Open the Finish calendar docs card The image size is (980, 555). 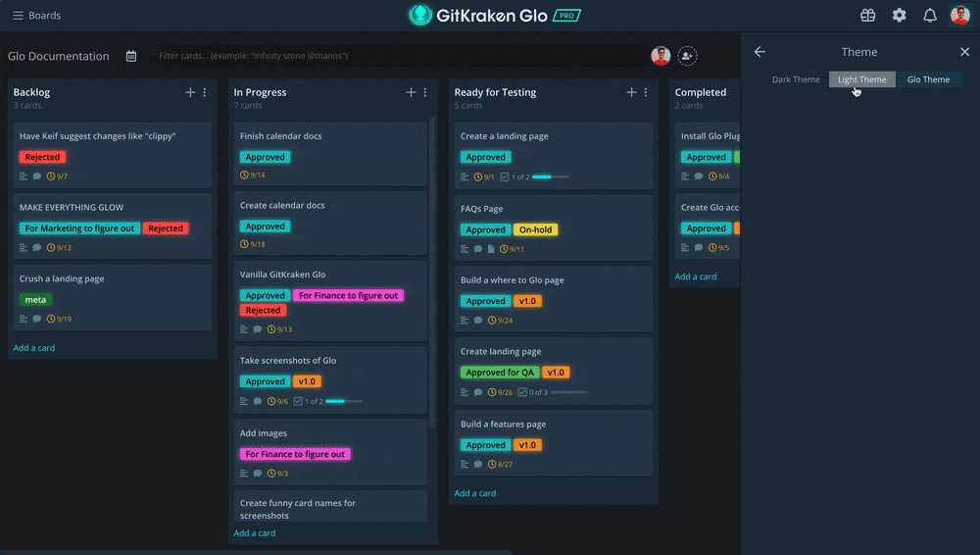tap(330, 154)
